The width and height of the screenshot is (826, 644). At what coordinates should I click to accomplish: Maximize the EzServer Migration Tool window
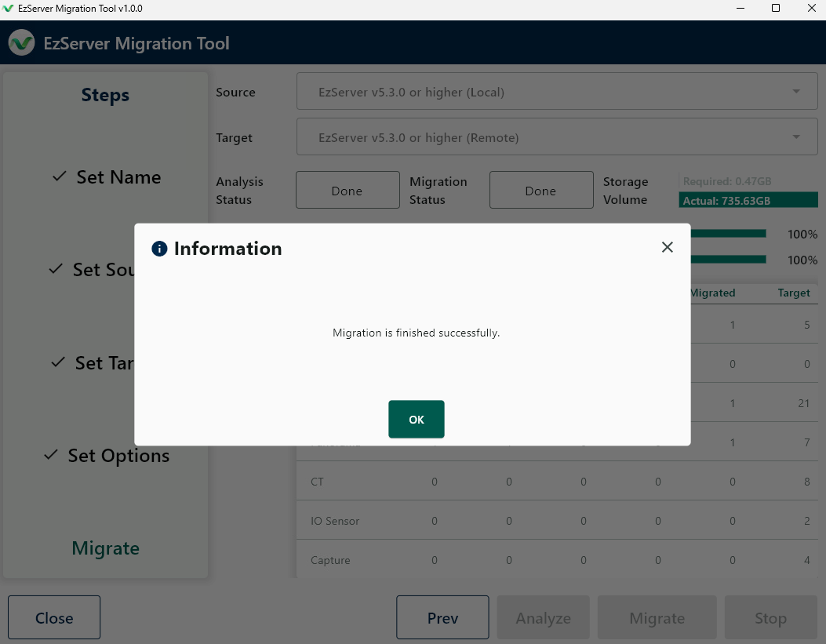coord(776,9)
